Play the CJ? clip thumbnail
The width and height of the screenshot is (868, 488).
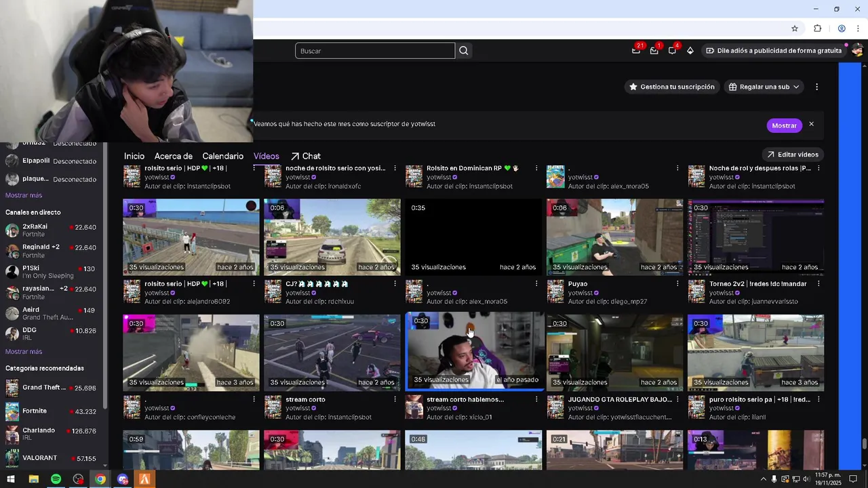click(x=332, y=237)
